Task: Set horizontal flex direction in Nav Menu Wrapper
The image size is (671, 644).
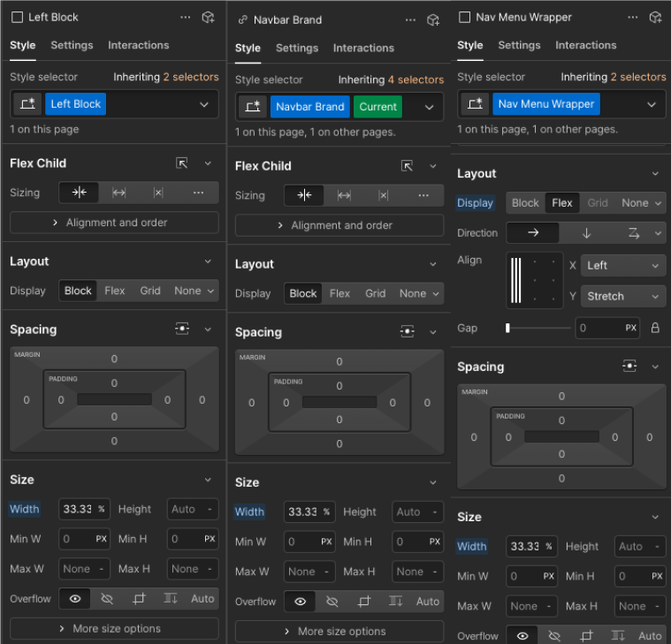Action: [x=533, y=232]
